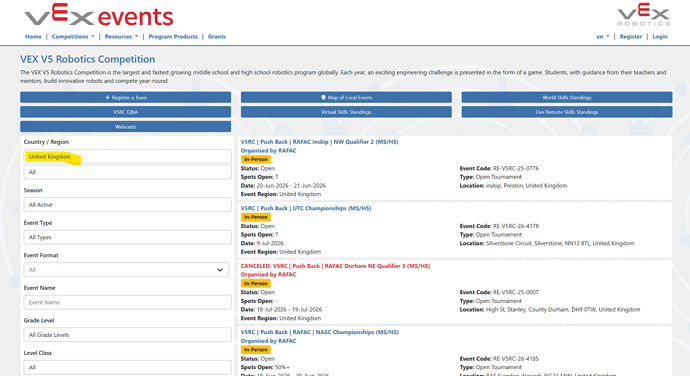This screenshot has width=690, height=376.
Task: Open UTC Championships event link
Action: [306, 208]
